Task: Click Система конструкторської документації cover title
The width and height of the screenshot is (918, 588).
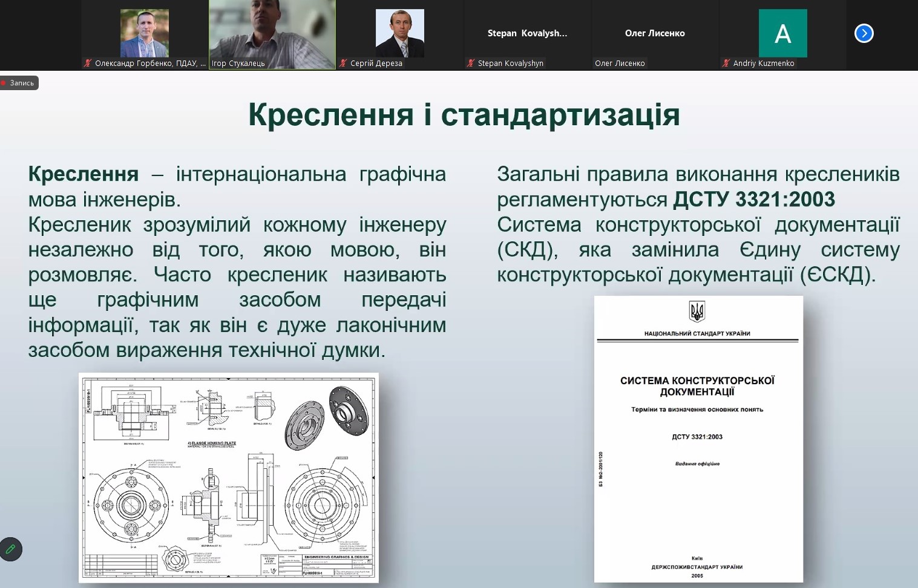Action: [697, 386]
